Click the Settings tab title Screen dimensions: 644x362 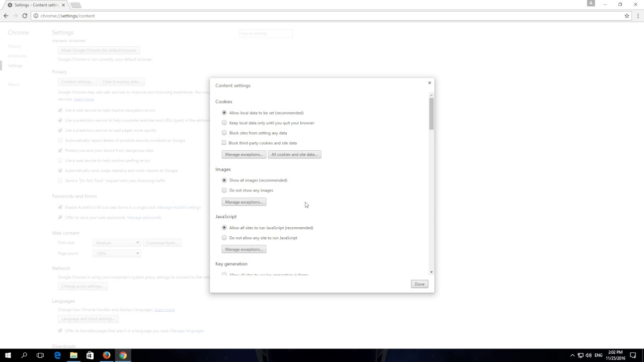[36, 5]
